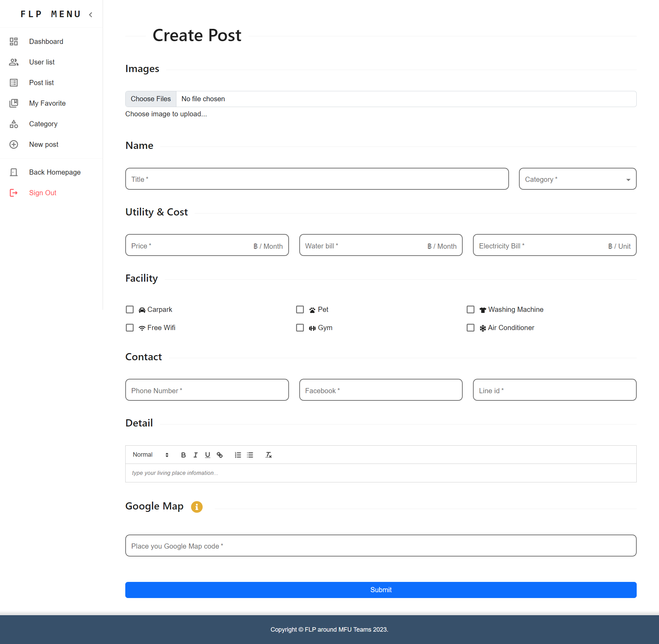Open the Category dropdown next to Title
The height and width of the screenshot is (644, 659).
pyautogui.click(x=577, y=179)
